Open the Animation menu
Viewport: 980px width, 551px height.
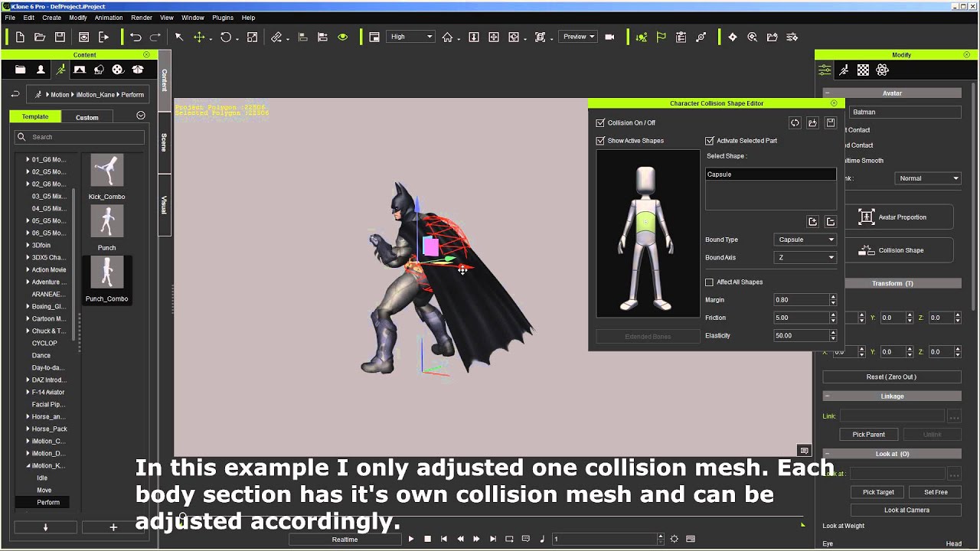(108, 18)
